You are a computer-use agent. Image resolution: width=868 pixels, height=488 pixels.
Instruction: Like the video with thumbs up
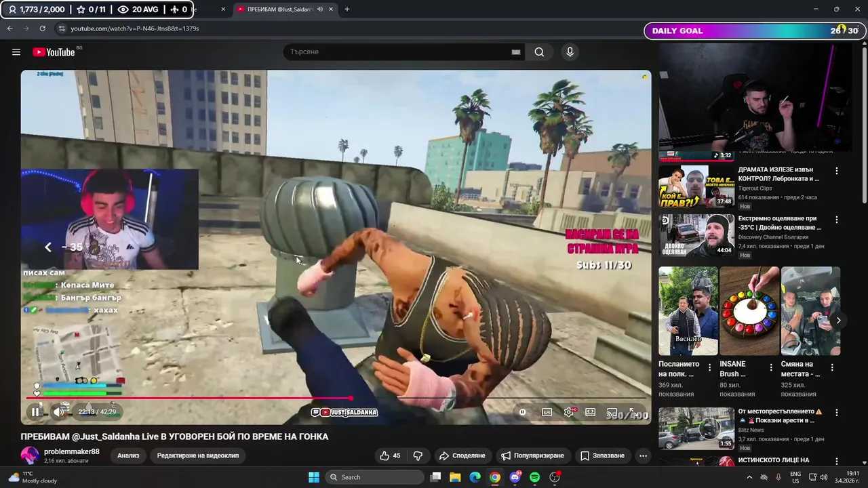pos(390,456)
